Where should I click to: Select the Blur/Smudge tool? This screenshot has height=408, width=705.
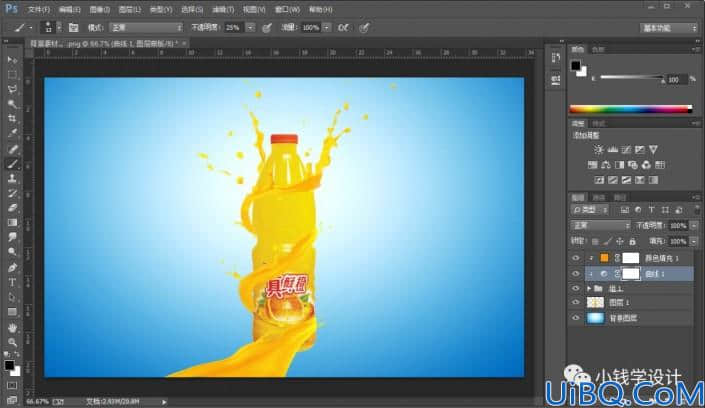click(12, 237)
